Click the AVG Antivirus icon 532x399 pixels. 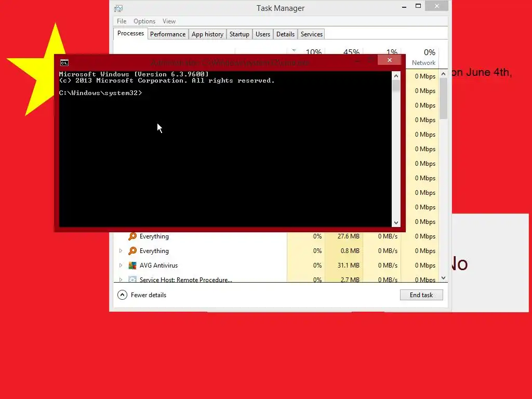point(132,265)
